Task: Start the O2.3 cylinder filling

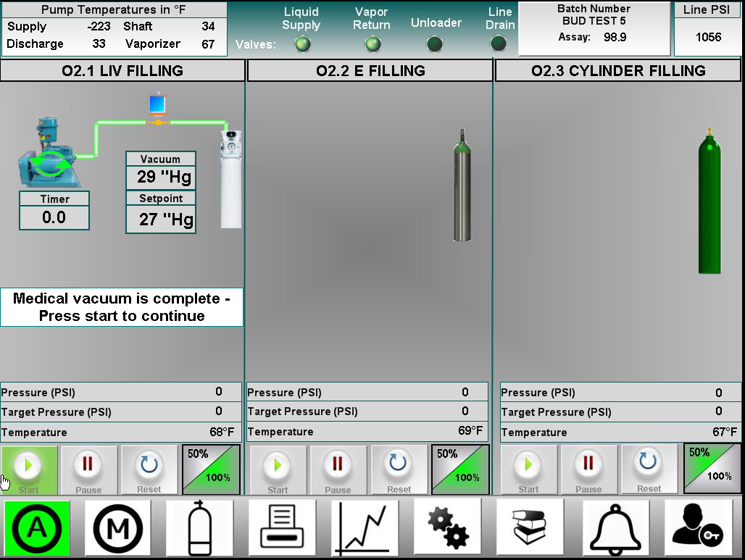Action: pyautogui.click(x=528, y=469)
